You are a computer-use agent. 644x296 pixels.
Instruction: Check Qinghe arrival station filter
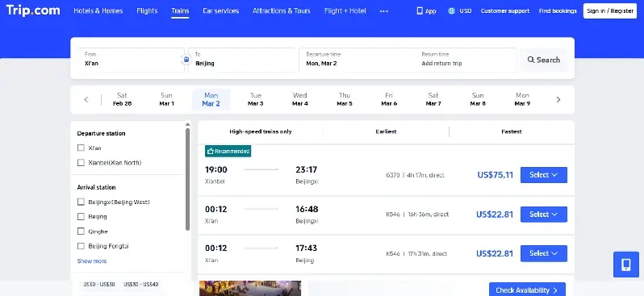(x=81, y=231)
